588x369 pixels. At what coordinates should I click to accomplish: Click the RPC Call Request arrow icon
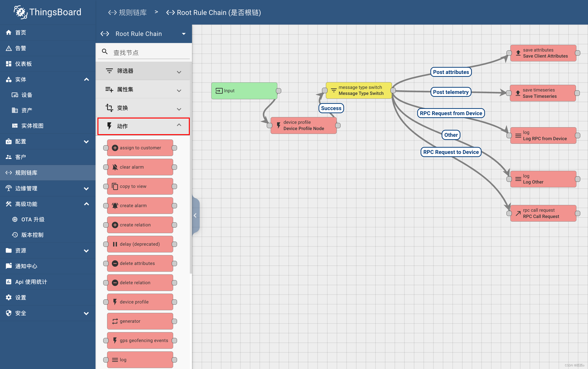coord(518,213)
